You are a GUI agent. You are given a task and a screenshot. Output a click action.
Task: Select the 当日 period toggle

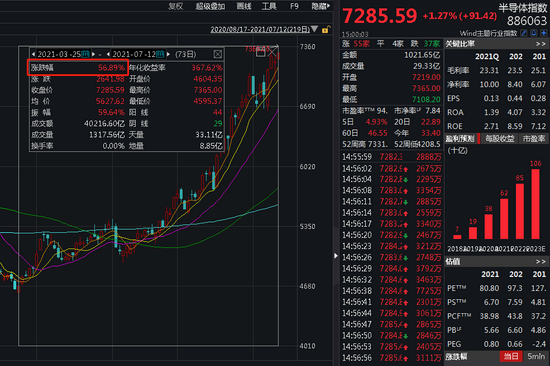click(x=511, y=357)
